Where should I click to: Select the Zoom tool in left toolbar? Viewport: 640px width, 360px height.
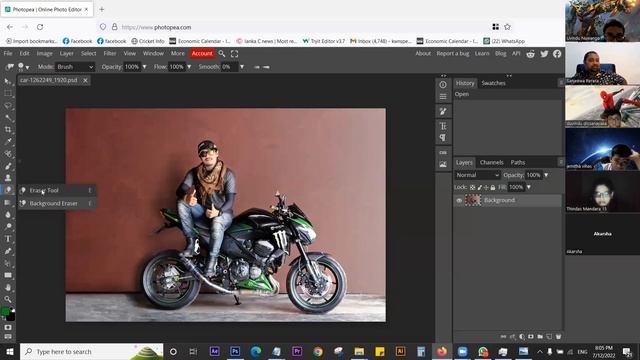click(x=8, y=299)
